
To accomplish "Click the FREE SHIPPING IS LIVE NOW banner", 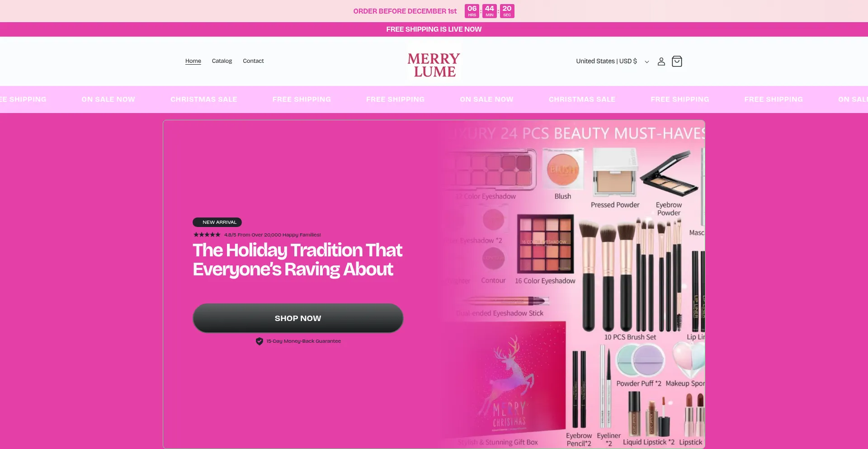I will click(x=434, y=29).
